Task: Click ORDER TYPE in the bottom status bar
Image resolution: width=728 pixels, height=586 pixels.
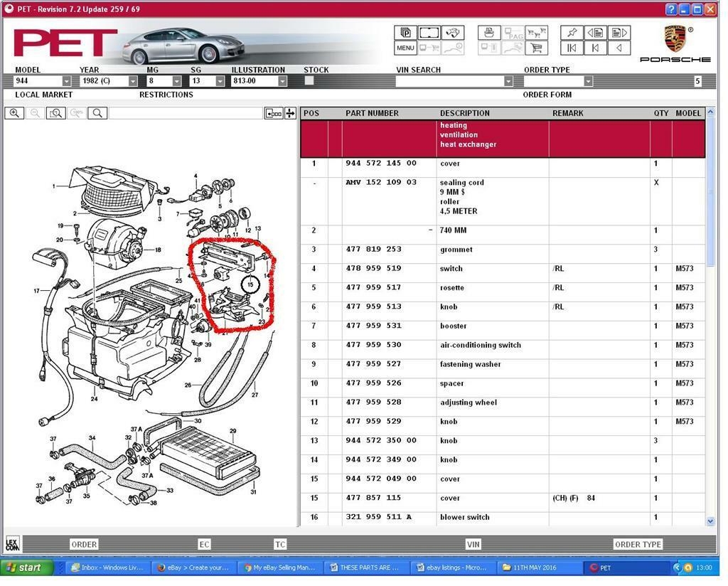Action: pyautogui.click(x=638, y=544)
